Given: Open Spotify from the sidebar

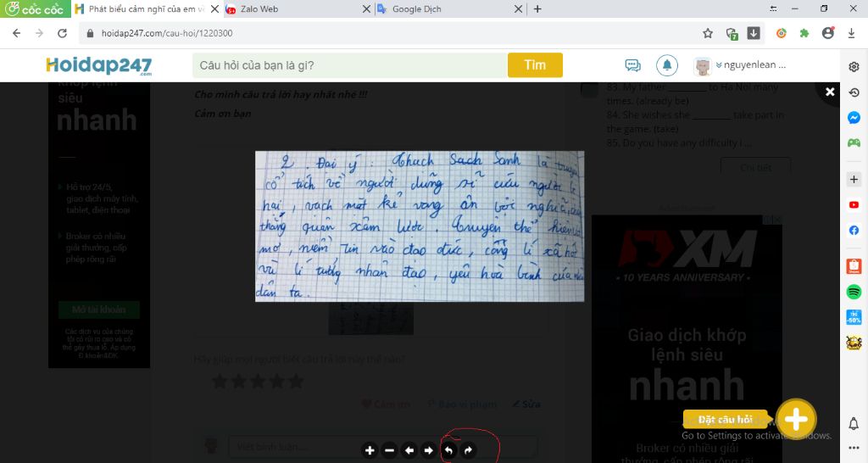Looking at the screenshot, I should point(854,292).
